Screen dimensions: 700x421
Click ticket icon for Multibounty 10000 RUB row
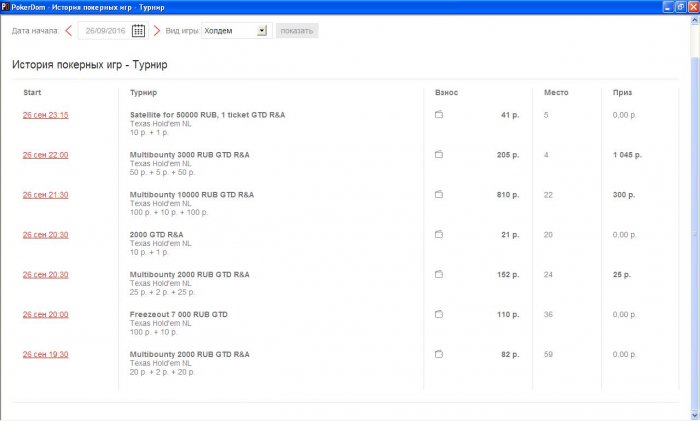click(x=439, y=194)
